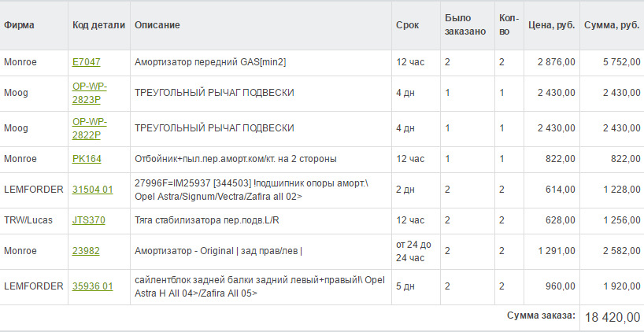Viewport: 644px width, 332px height.
Task: Open the 35936 01 part link
Action: [x=92, y=286]
